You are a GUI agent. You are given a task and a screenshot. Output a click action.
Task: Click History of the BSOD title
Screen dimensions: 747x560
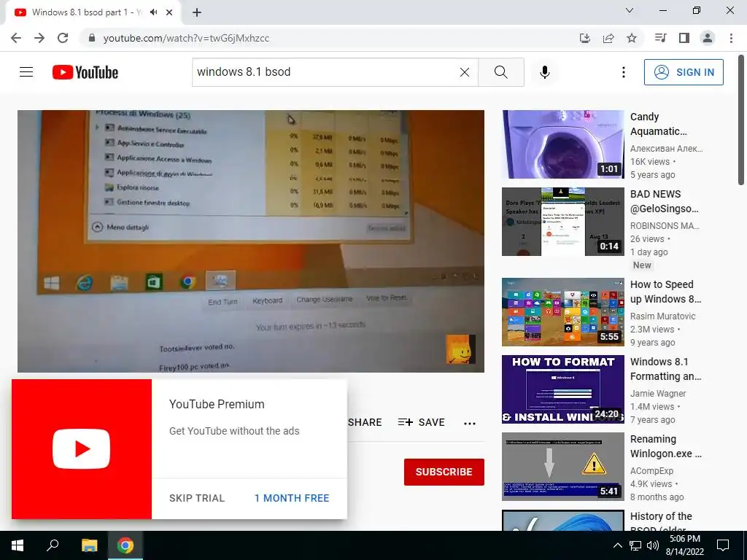[x=661, y=521]
